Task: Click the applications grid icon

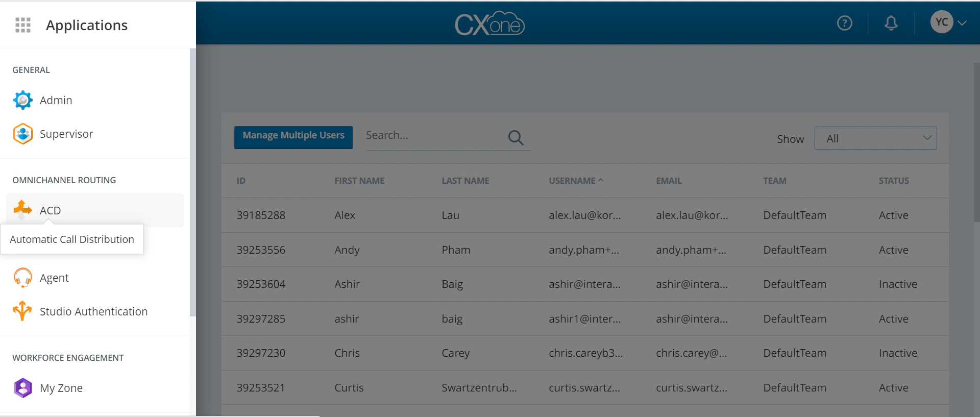Action: pos(22,24)
